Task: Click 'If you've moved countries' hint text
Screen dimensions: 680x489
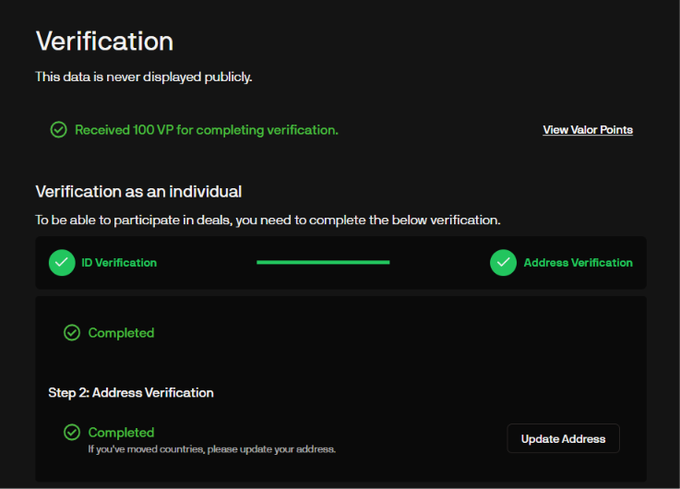Action: point(212,449)
